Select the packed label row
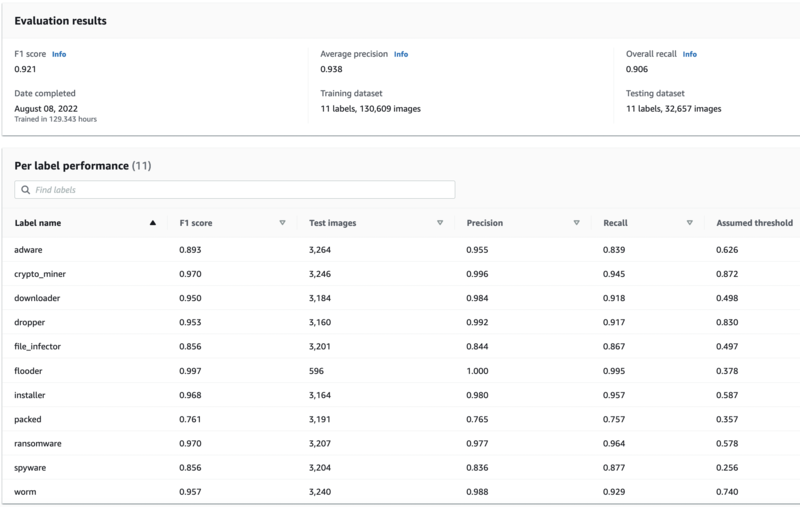Viewport: 800px width, 507px height. [x=401, y=419]
